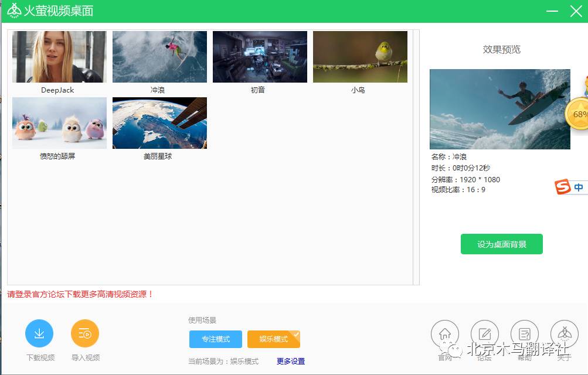Image resolution: width=588 pixels, height=375 pixels.
Task: Click the DeepJack caption text
Action: pyautogui.click(x=57, y=90)
